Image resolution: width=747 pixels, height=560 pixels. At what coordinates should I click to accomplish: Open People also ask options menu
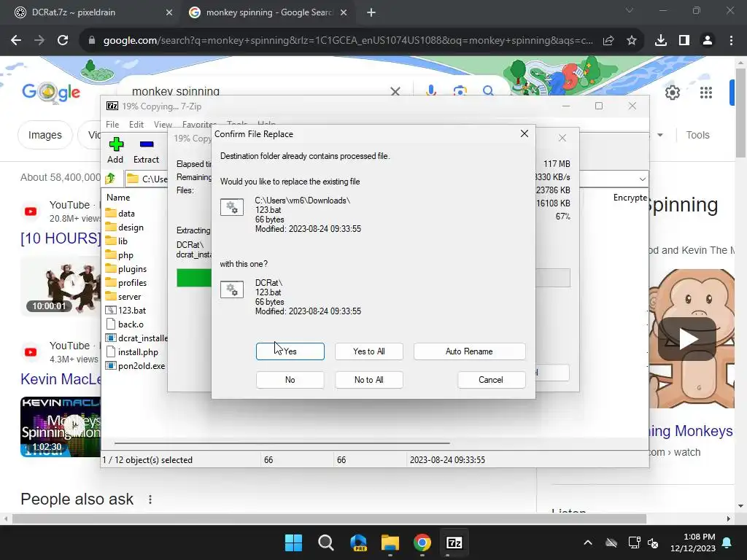150,499
